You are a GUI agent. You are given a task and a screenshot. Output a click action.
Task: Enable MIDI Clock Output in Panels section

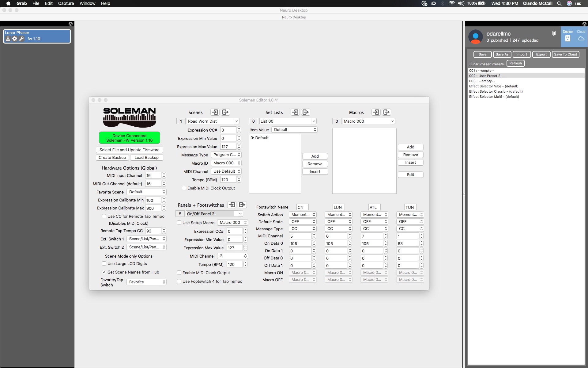click(179, 273)
